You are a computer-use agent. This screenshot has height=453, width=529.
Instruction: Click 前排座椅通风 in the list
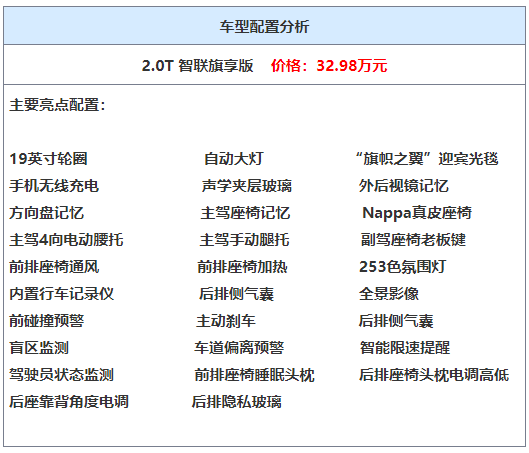(x=54, y=267)
